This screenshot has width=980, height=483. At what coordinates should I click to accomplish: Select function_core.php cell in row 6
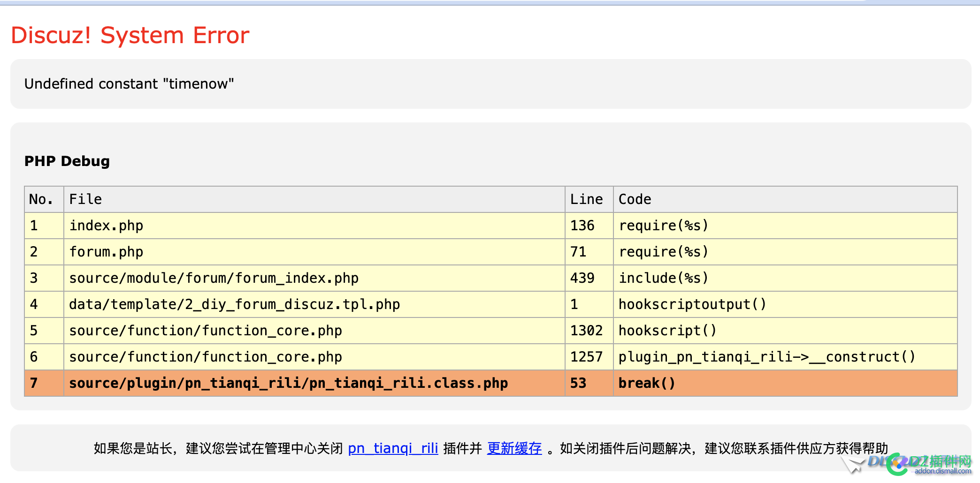tap(314, 357)
